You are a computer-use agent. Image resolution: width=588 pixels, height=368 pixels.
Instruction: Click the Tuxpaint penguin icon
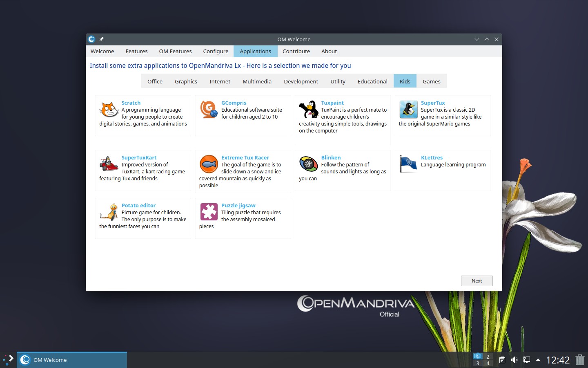309,110
